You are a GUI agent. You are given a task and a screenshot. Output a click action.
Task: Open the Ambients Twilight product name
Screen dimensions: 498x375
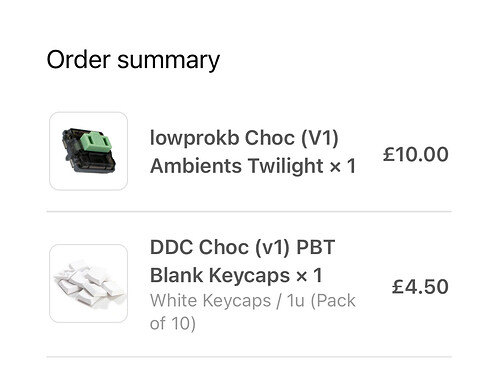(x=237, y=166)
